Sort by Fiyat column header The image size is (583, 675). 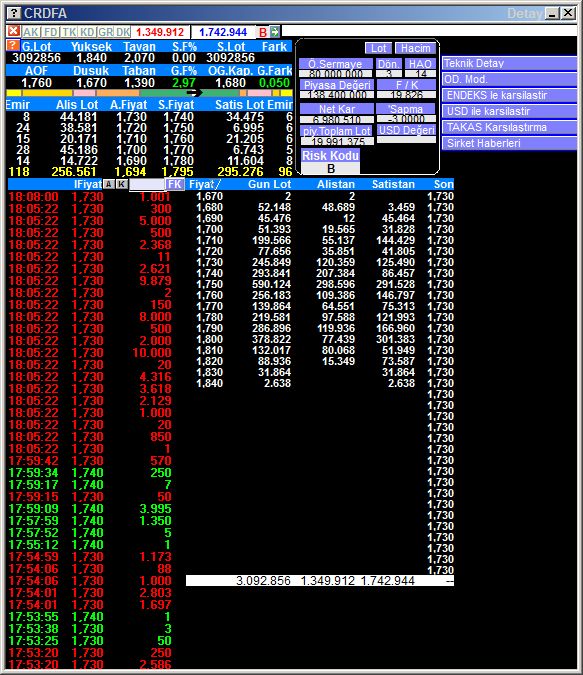tap(205, 184)
